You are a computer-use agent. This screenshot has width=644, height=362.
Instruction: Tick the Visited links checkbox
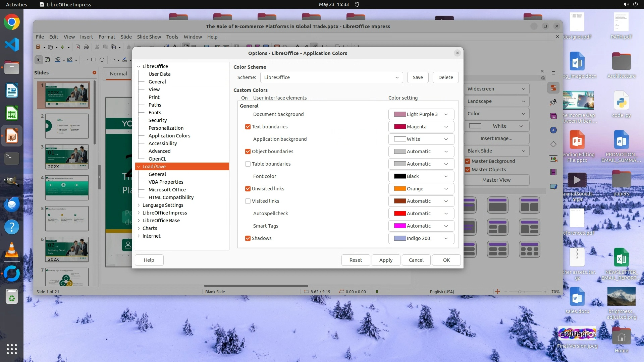[x=248, y=201]
